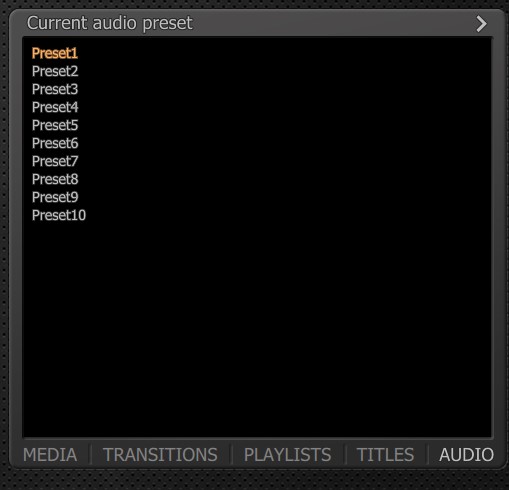
Task: Select Preset5 audio preset
Action: pos(55,125)
